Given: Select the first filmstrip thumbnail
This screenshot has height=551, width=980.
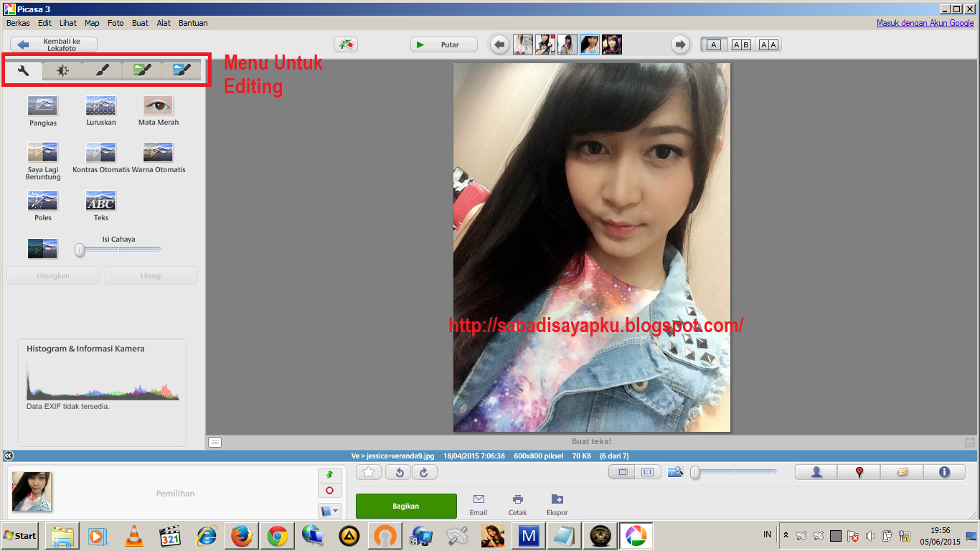Looking at the screenshot, I should tap(523, 44).
